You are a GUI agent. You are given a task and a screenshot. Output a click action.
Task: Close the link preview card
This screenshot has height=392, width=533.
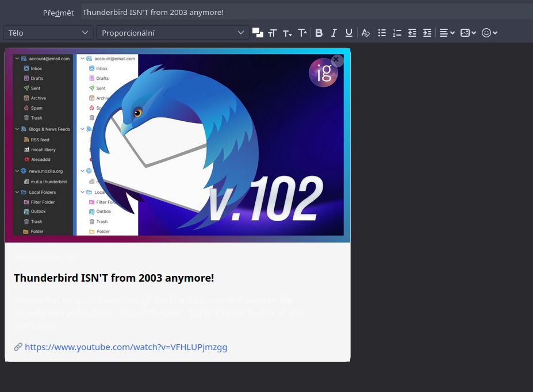tap(336, 59)
